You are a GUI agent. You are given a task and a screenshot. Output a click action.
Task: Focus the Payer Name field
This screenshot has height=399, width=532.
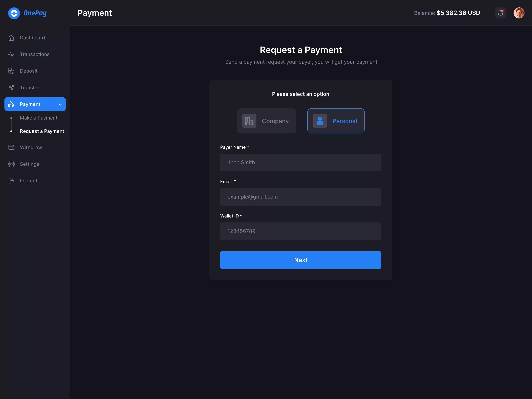(x=301, y=163)
